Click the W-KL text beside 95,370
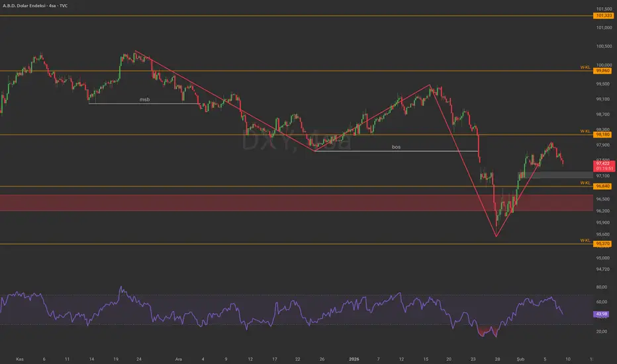The image size is (617, 364). pyautogui.click(x=585, y=240)
